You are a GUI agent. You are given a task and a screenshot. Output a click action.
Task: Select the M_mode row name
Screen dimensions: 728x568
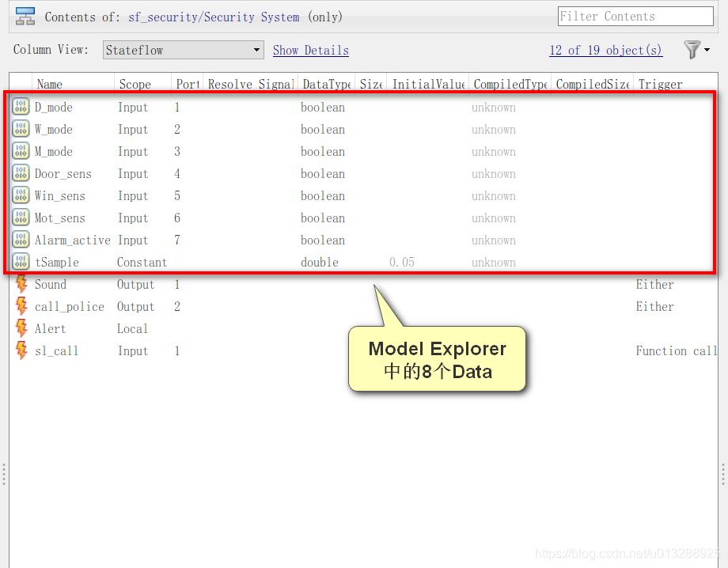[53, 152]
